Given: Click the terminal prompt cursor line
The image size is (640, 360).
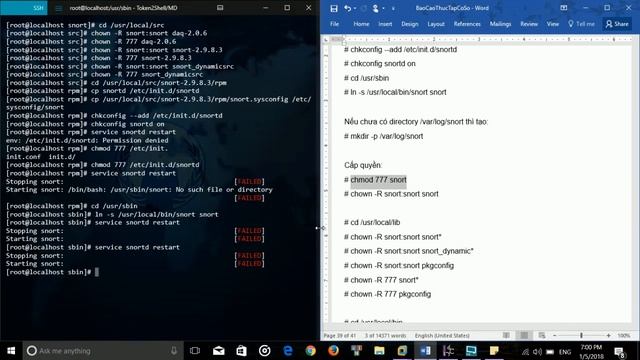Looking at the screenshot, I should point(52,272).
